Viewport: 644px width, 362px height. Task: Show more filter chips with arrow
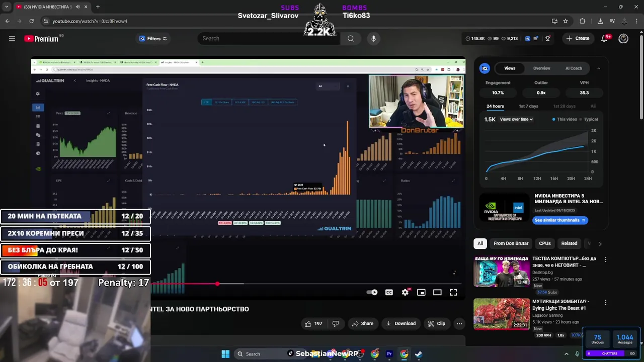point(600,243)
